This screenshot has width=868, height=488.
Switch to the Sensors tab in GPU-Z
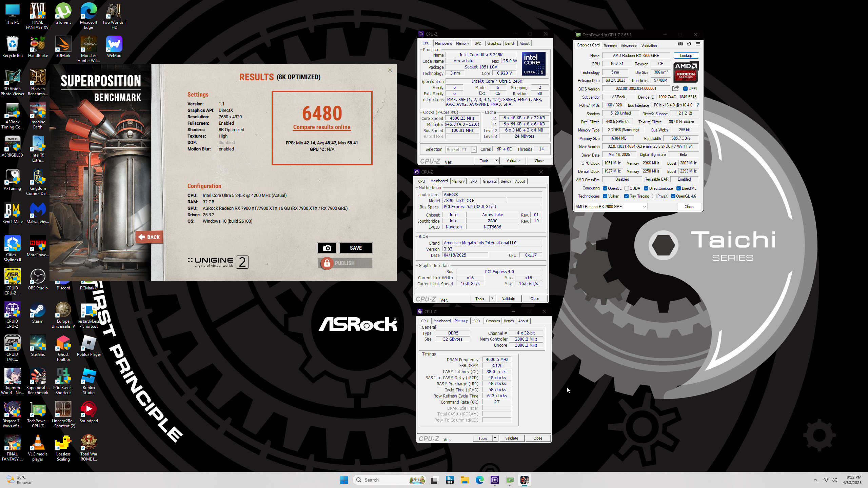click(610, 46)
